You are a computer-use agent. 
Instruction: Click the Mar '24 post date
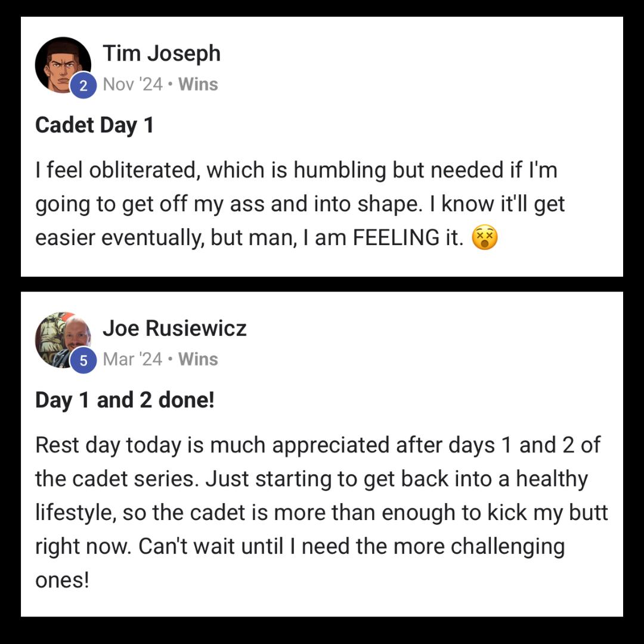(132, 360)
